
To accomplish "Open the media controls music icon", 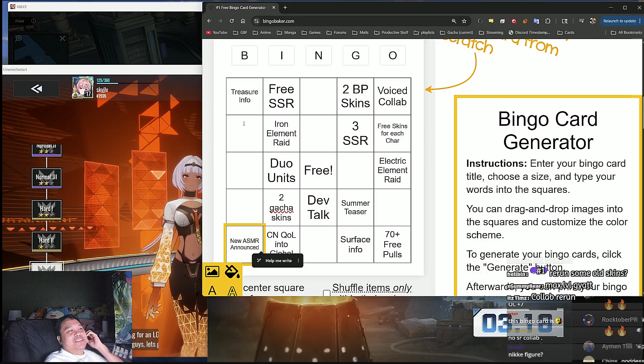I will 581,21.
